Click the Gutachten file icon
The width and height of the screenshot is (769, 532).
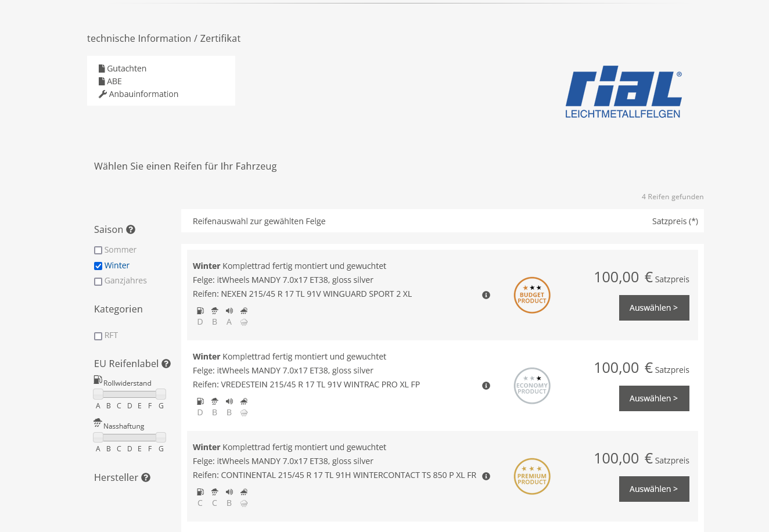click(x=102, y=69)
